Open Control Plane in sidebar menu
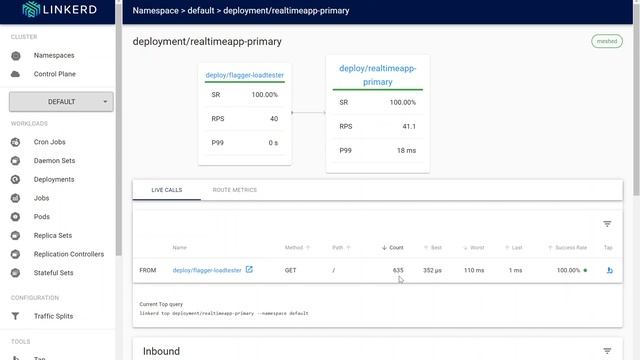The image size is (640, 360). 55,74
